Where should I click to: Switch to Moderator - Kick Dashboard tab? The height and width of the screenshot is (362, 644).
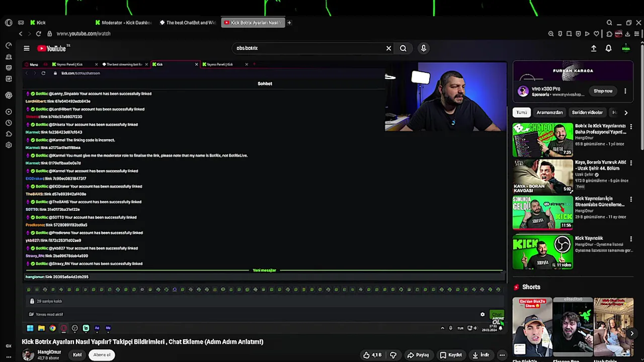click(123, 23)
